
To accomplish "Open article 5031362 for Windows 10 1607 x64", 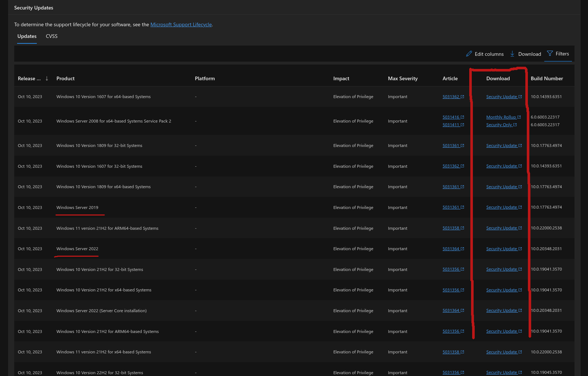I will (453, 97).
